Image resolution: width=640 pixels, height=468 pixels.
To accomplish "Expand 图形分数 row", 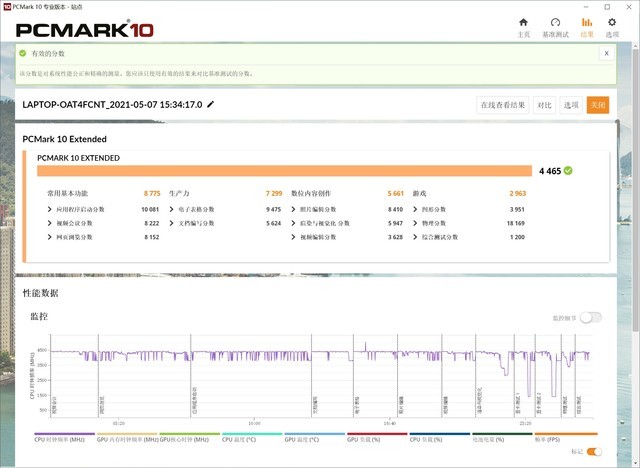I will [x=415, y=209].
